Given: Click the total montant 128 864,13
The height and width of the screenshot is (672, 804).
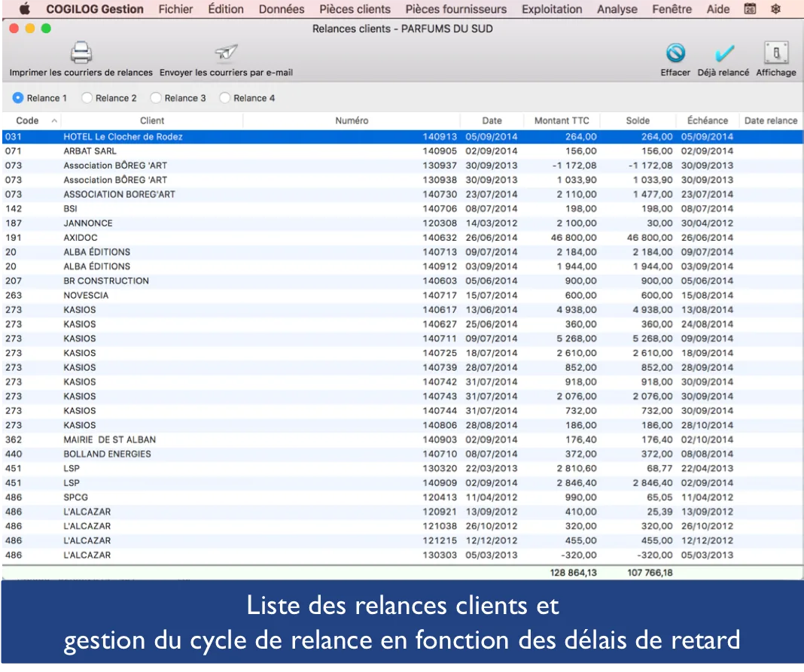Looking at the screenshot, I should 573,573.
